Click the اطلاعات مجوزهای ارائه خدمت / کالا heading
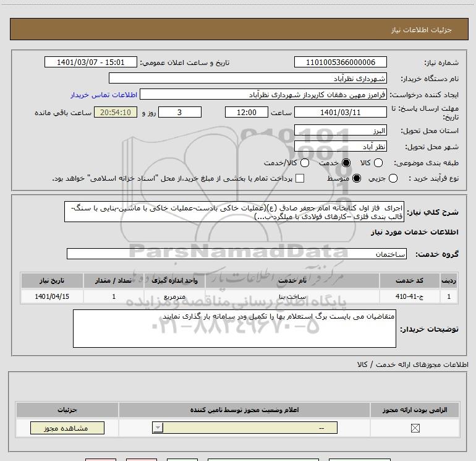The width and height of the screenshot is (476, 461). 412,364
